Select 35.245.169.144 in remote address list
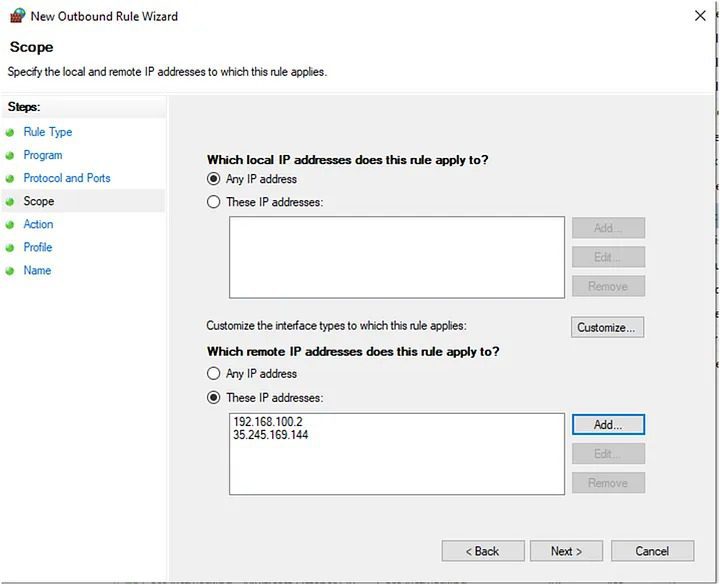 [270, 435]
